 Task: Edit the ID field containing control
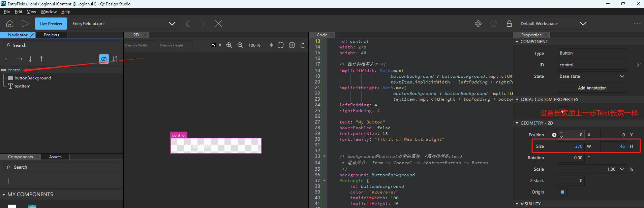[x=592, y=65]
